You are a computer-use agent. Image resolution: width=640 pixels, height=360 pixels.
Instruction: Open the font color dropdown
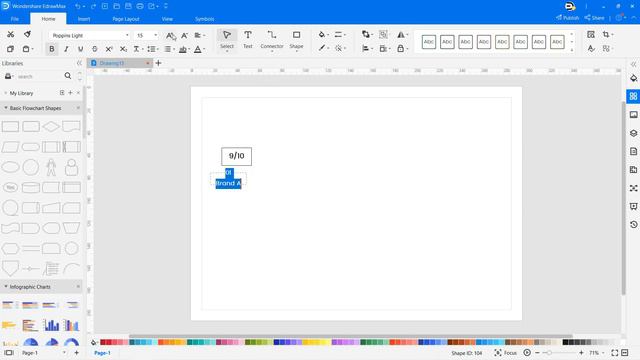pos(199,49)
